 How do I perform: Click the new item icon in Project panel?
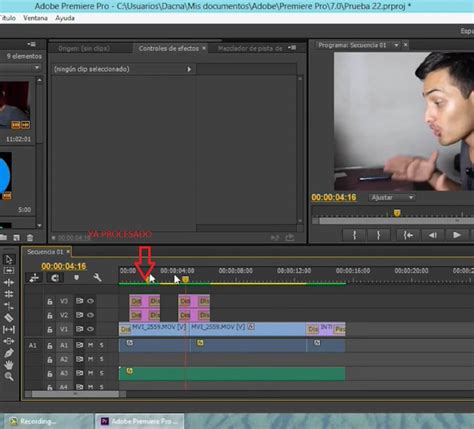(16, 238)
